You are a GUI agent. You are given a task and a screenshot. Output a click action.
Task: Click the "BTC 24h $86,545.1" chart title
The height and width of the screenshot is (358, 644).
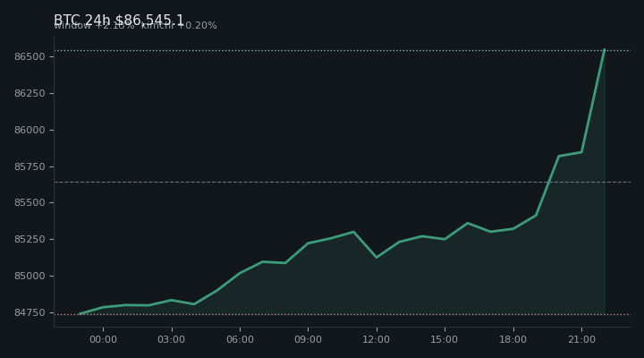[119, 20]
